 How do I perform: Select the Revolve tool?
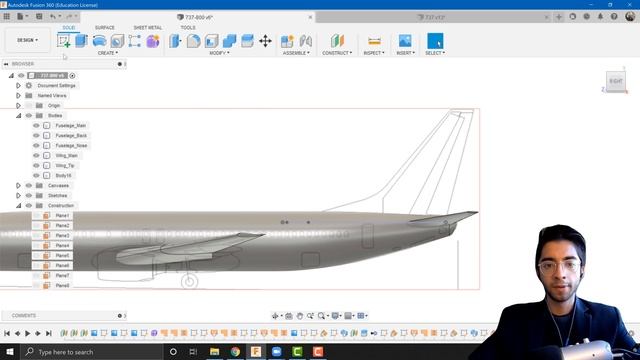coord(99,41)
